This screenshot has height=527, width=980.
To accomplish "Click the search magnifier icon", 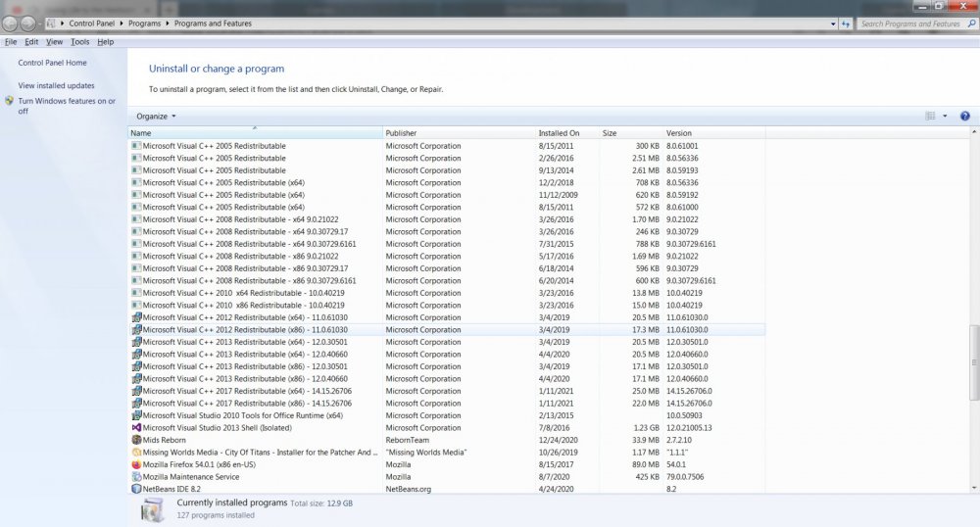I will coord(971,24).
